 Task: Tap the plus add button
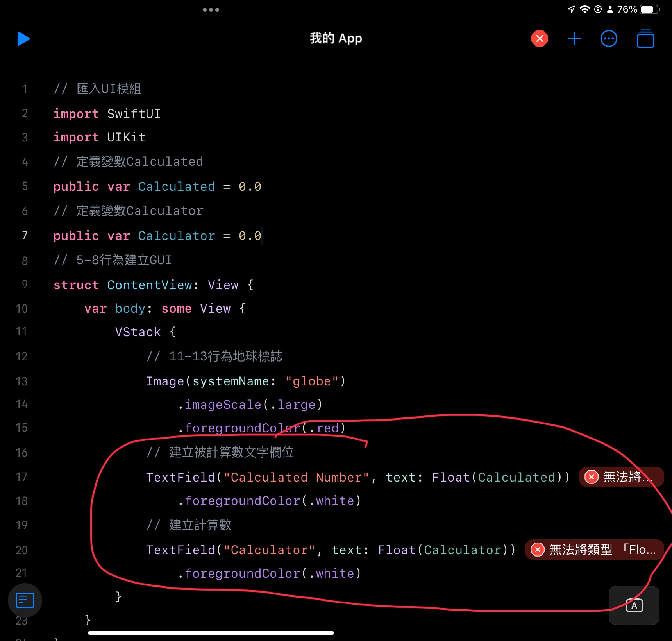click(574, 39)
